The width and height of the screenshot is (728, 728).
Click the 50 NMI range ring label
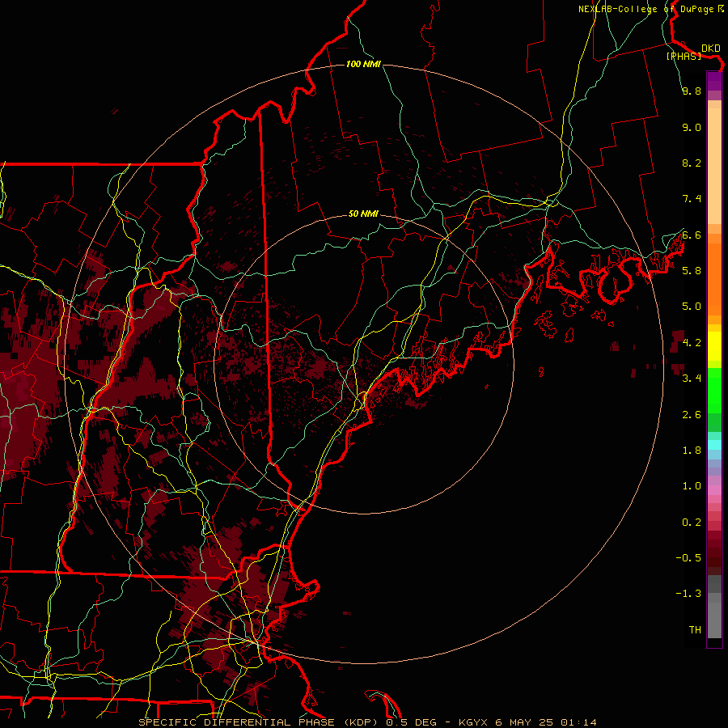coord(363,214)
